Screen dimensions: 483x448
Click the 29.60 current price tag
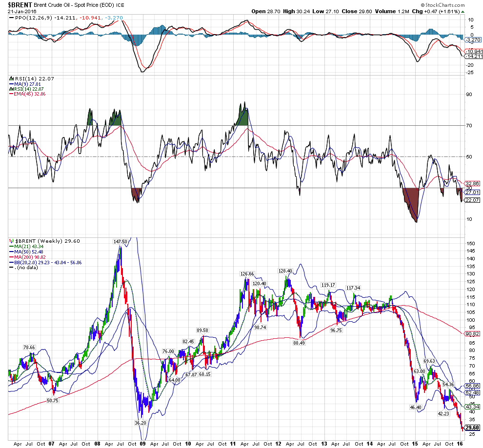click(472, 428)
